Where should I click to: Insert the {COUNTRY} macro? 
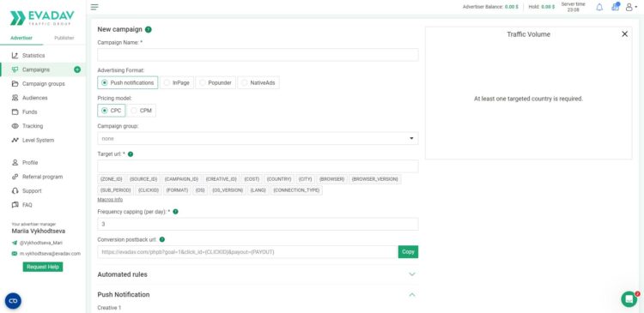[278, 179]
